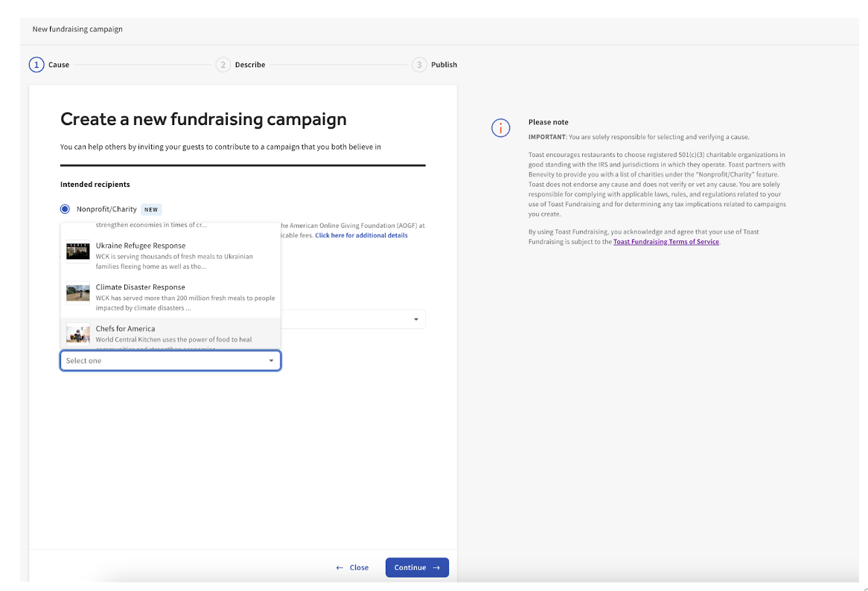Click the step 2 Describe circle
The image size is (868, 591).
[x=223, y=65]
